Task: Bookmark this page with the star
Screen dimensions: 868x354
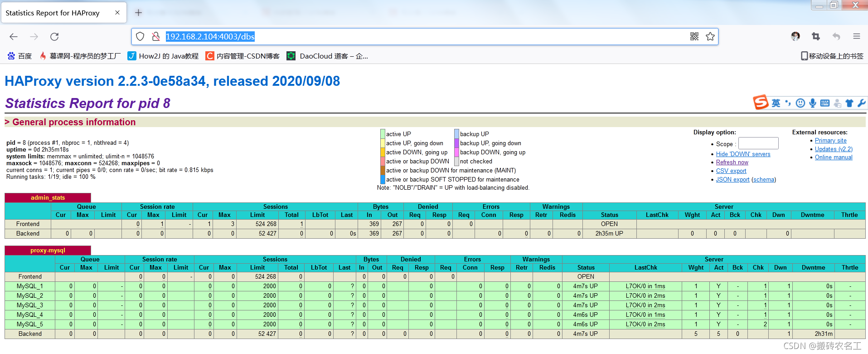Action: pyautogui.click(x=710, y=36)
